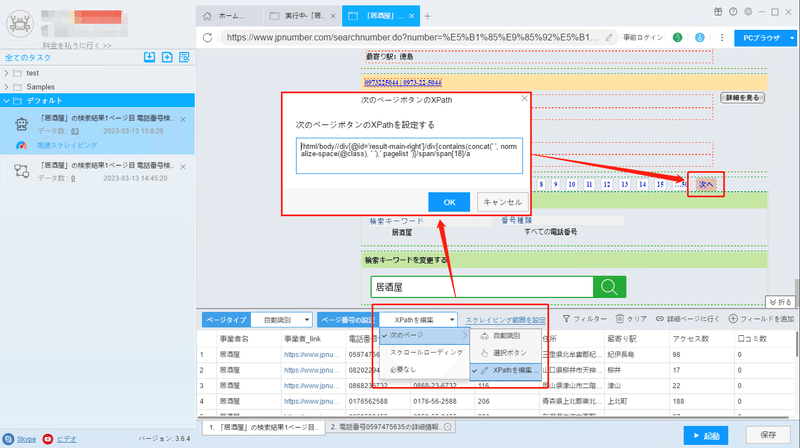This screenshot has width=800, height=448.
Task: Switch to the ホーム tab
Action: tap(230, 16)
